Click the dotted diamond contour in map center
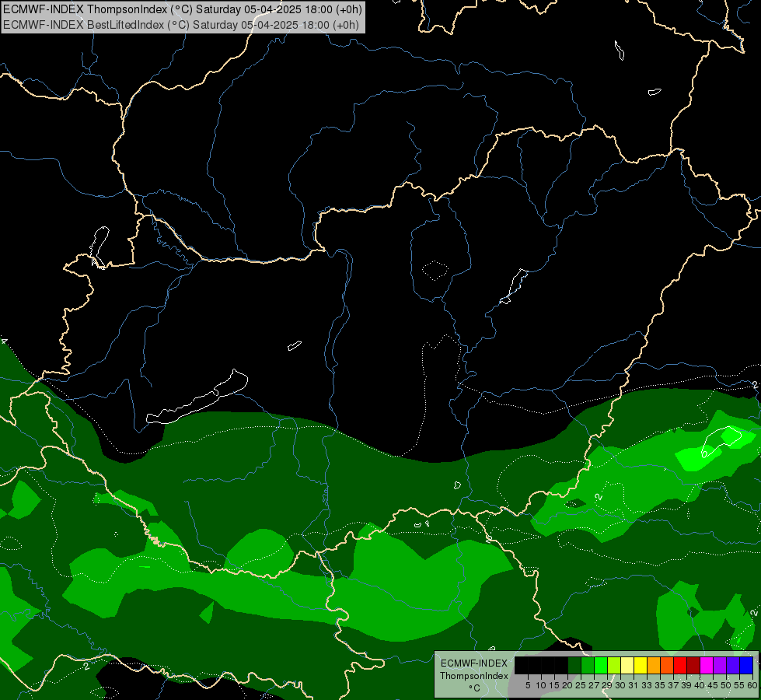Screen dimensions: 761x700 pyautogui.click(x=435, y=271)
